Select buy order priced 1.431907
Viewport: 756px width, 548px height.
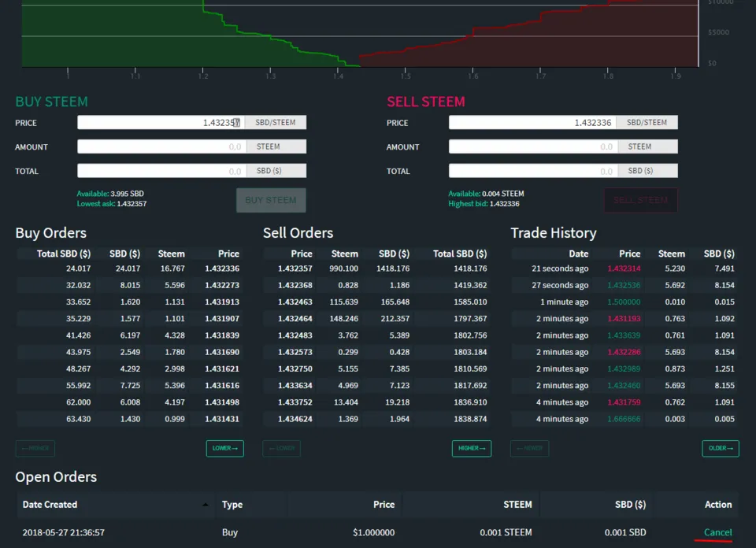coord(129,319)
